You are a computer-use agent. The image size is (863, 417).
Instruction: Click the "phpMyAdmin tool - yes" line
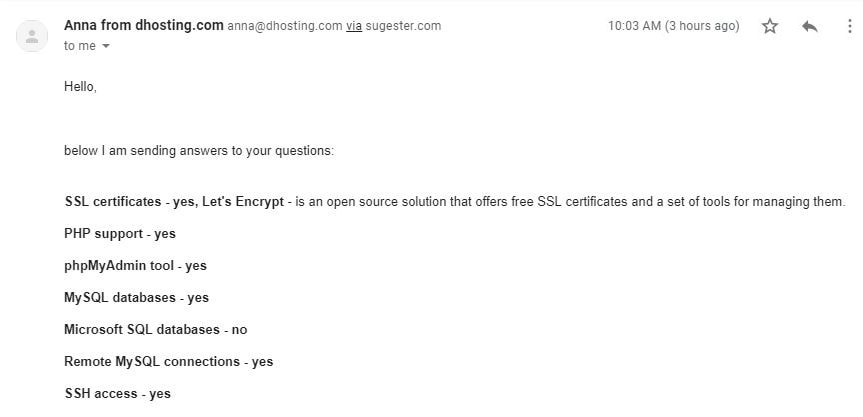click(x=135, y=266)
